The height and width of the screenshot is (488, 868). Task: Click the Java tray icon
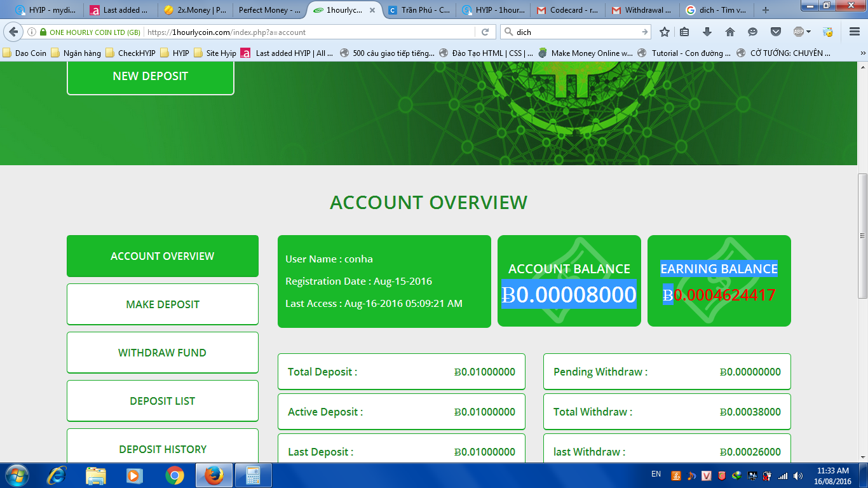click(x=676, y=475)
